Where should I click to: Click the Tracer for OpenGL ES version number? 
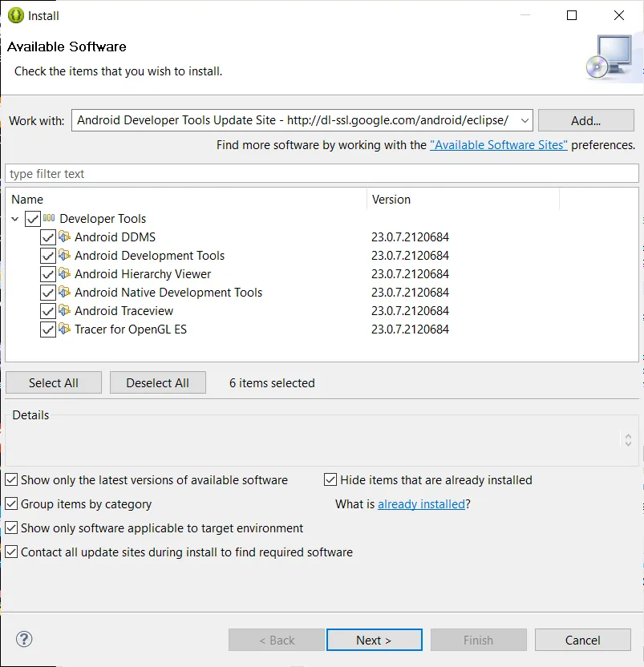coord(410,329)
